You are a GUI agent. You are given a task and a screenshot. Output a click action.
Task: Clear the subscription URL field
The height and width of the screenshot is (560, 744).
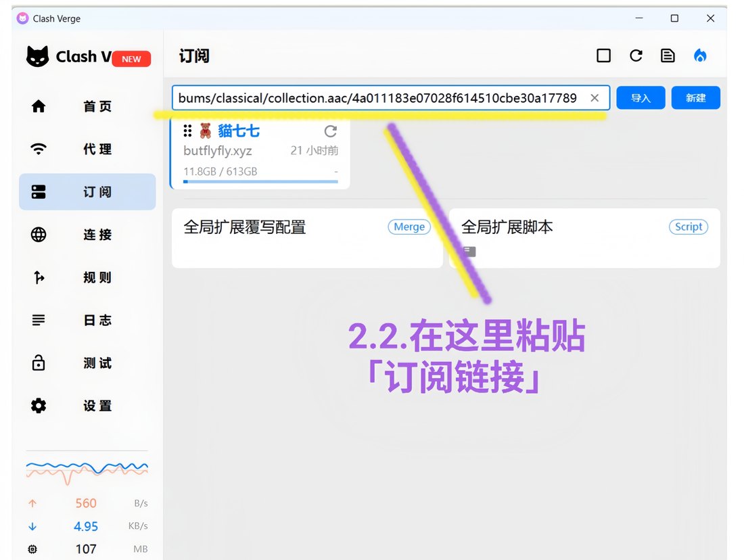coord(595,98)
